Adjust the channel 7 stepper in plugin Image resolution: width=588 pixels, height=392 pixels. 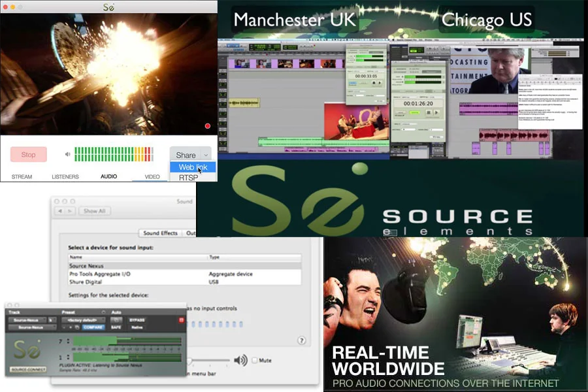pos(68,341)
